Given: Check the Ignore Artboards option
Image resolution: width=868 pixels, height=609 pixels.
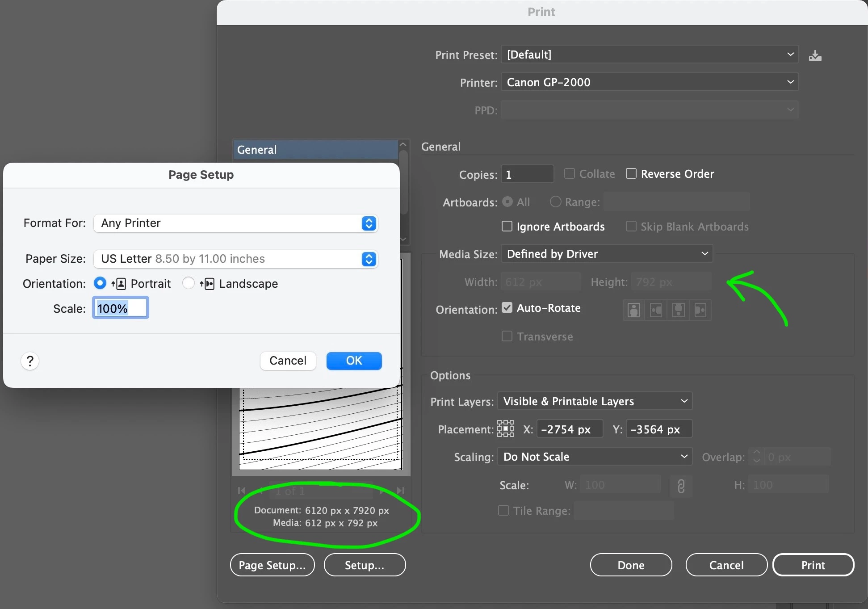Looking at the screenshot, I should 507,226.
